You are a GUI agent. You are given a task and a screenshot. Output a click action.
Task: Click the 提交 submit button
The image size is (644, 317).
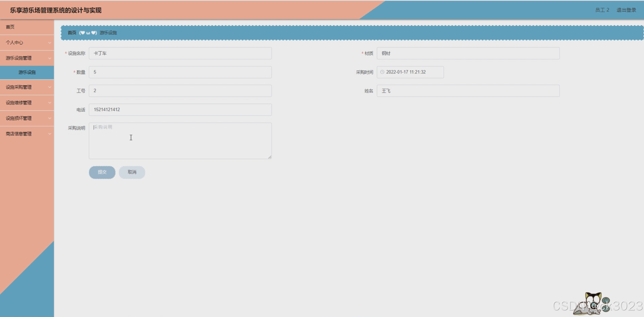[x=102, y=172]
